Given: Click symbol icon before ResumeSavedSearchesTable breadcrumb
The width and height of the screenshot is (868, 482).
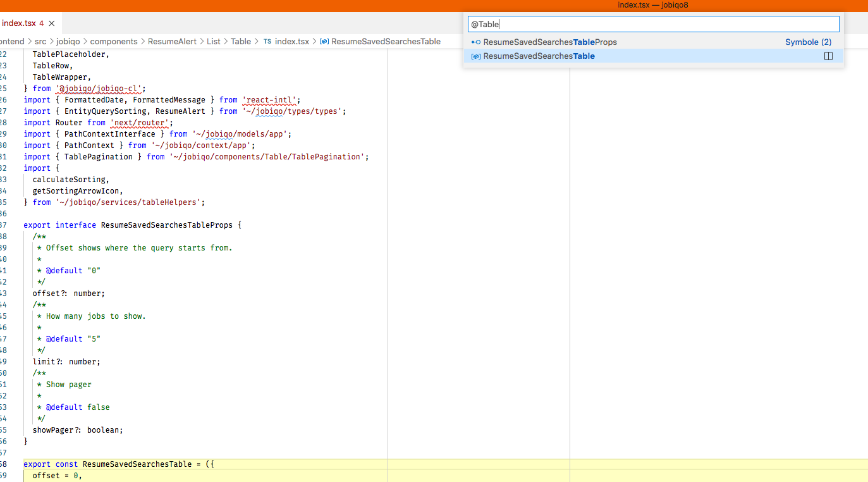Looking at the screenshot, I should coord(324,41).
